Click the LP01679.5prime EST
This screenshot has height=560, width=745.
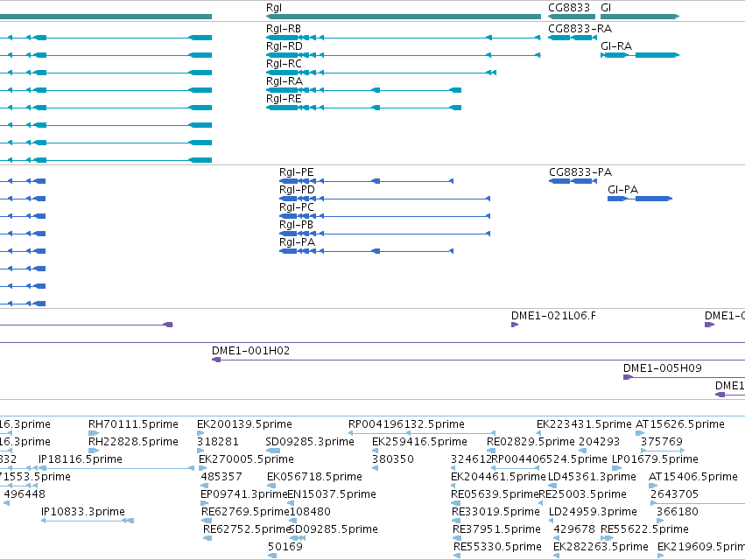(616, 468)
